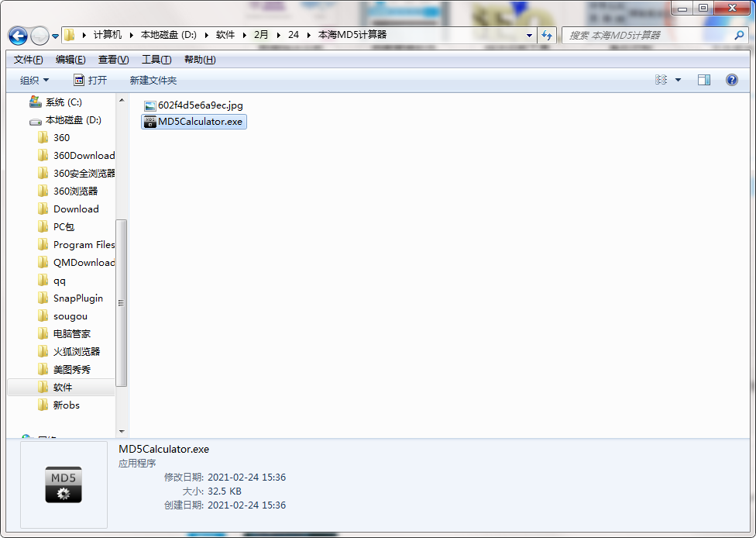Click the navigation pane scroll down arrow
This screenshot has height=538, width=756.
pyautogui.click(x=122, y=431)
